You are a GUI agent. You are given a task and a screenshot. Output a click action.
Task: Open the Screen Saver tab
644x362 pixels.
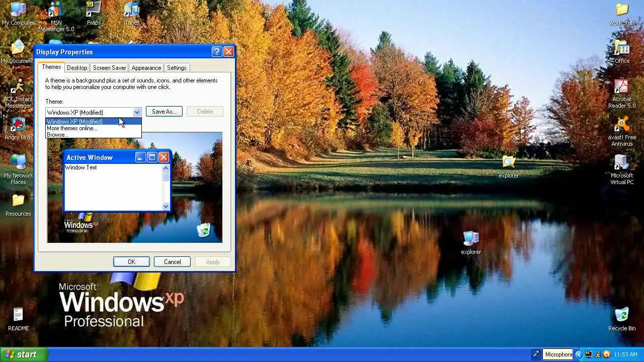109,68
